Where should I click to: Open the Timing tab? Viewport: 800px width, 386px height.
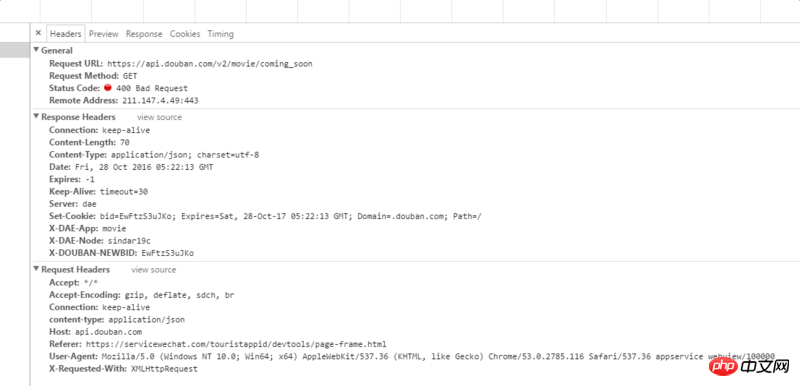220,34
